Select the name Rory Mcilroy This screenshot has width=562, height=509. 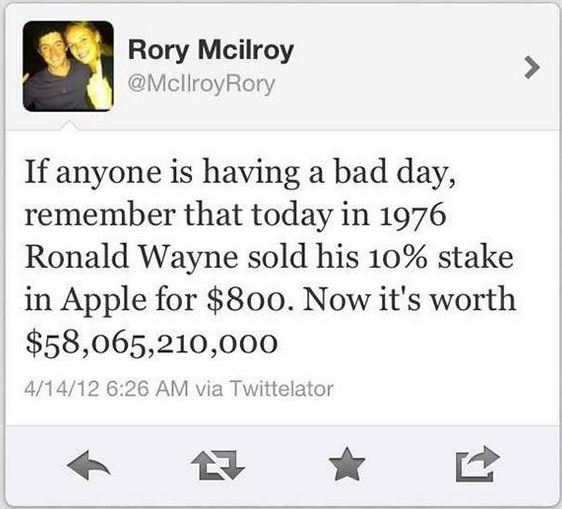coord(211,50)
